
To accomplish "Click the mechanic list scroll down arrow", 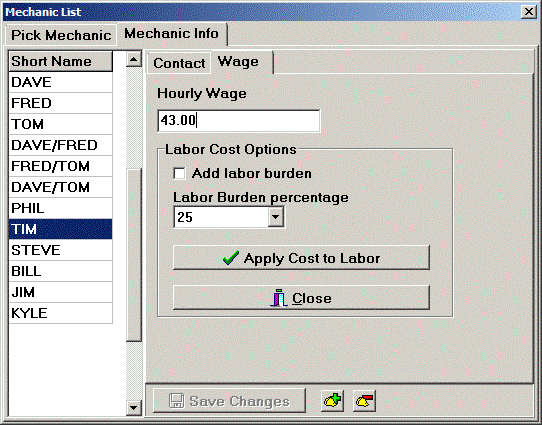I will click(134, 408).
